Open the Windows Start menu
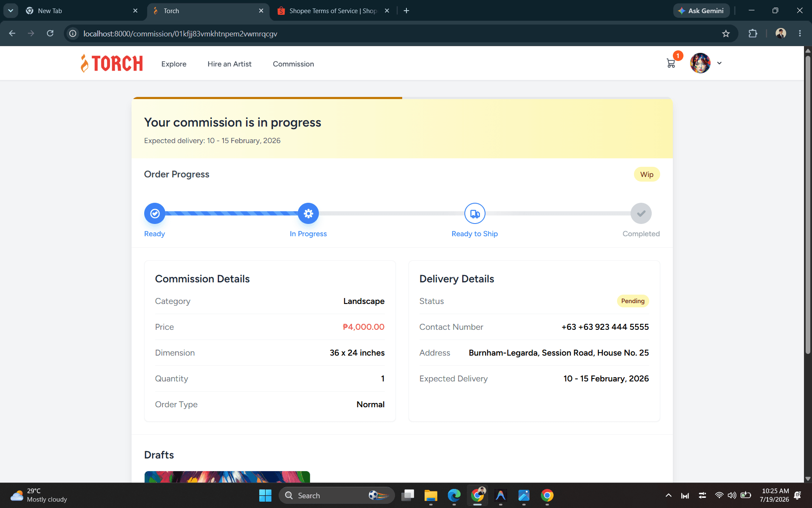 pyautogui.click(x=265, y=495)
